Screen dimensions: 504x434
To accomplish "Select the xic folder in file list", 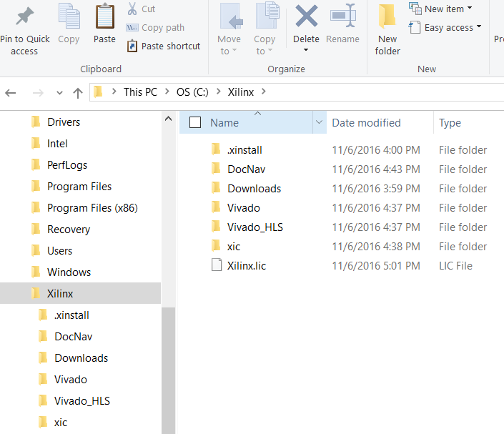I will click(234, 246).
